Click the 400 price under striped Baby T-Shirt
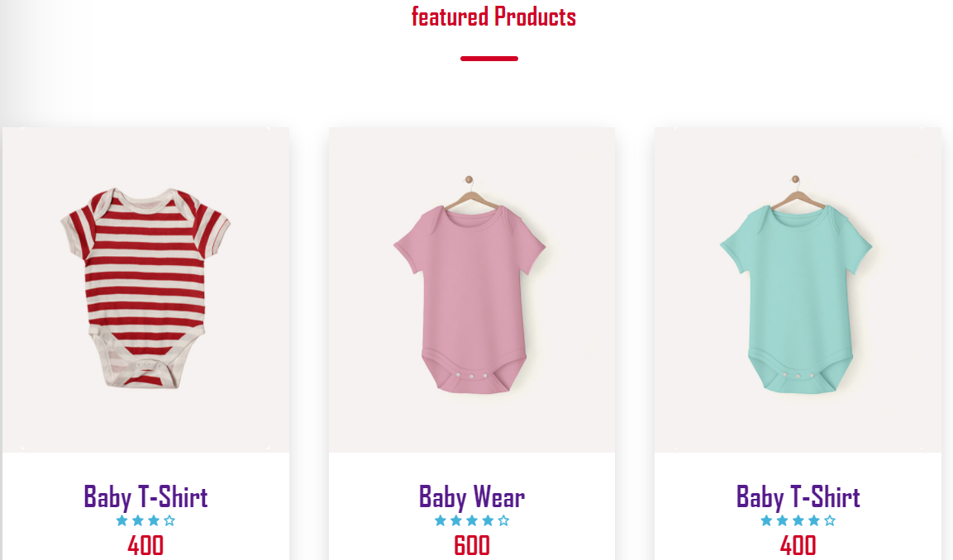The height and width of the screenshot is (560, 953). click(145, 545)
